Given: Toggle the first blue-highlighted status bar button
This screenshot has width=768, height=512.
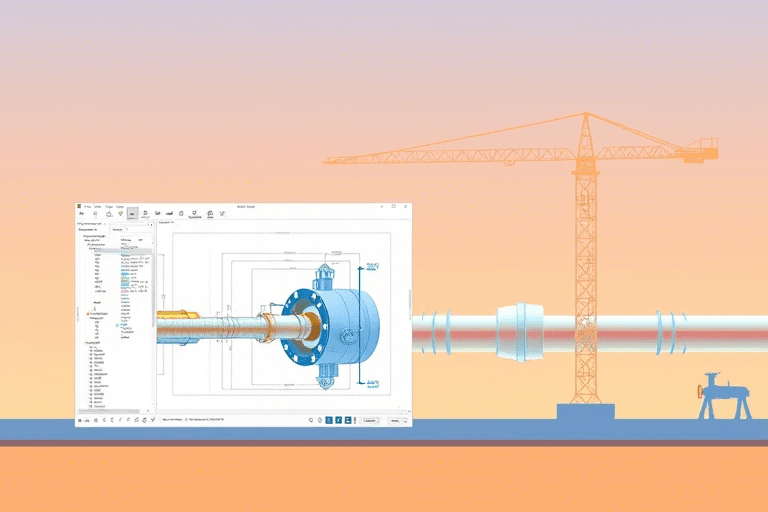Looking at the screenshot, I should pos(329,420).
